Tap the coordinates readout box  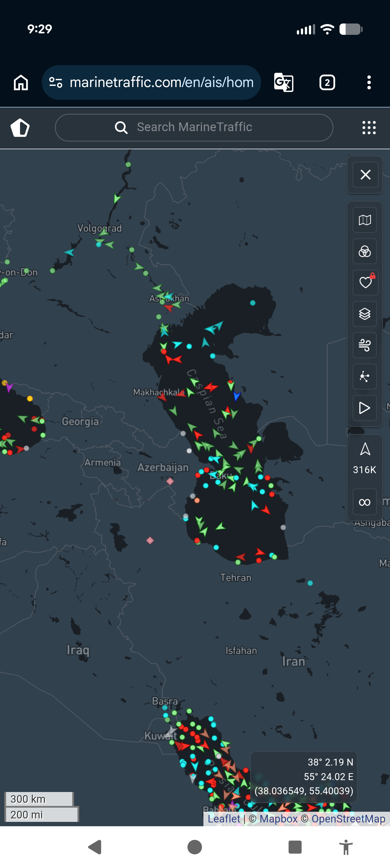[x=304, y=777]
